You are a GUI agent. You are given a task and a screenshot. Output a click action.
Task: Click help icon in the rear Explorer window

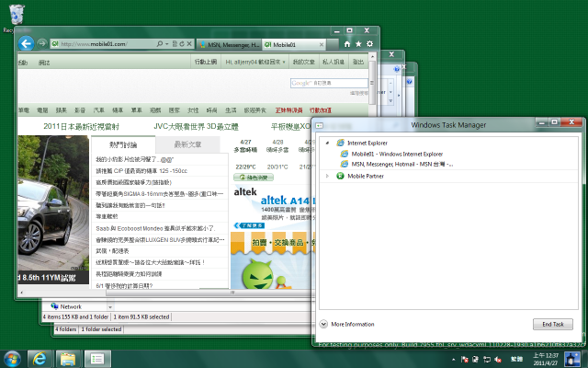[410, 82]
